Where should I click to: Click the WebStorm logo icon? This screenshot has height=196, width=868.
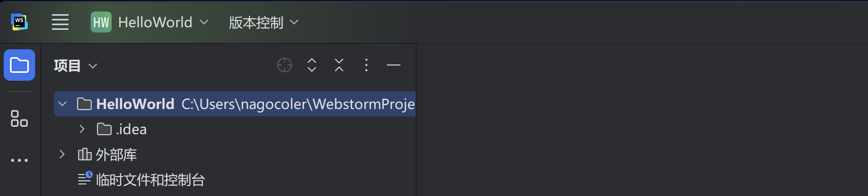19,22
